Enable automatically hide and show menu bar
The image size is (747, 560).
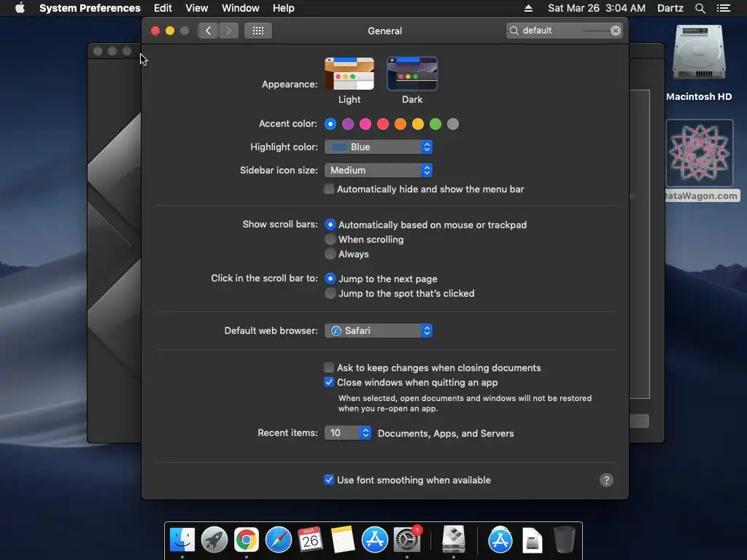[x=329, y=189]
